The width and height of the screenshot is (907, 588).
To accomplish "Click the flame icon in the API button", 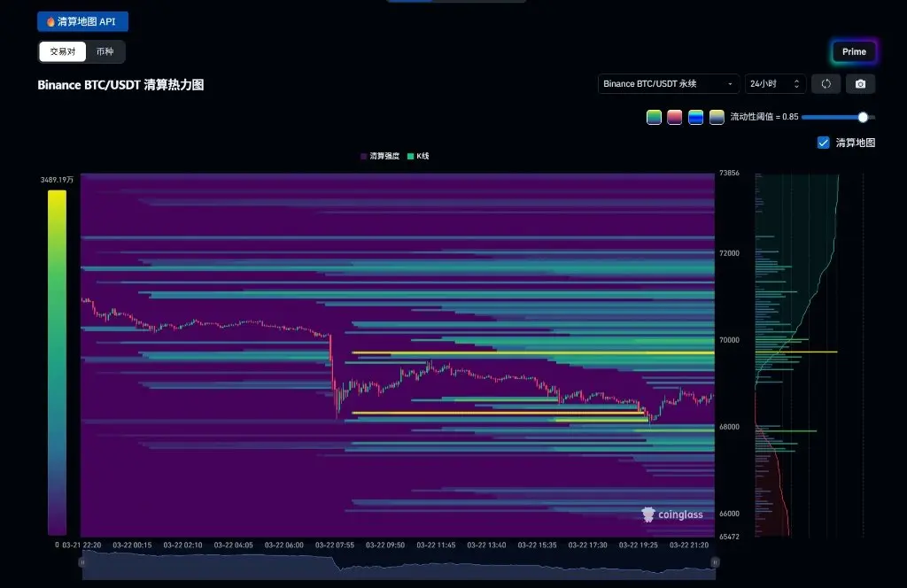I will [x=50, y=21].
